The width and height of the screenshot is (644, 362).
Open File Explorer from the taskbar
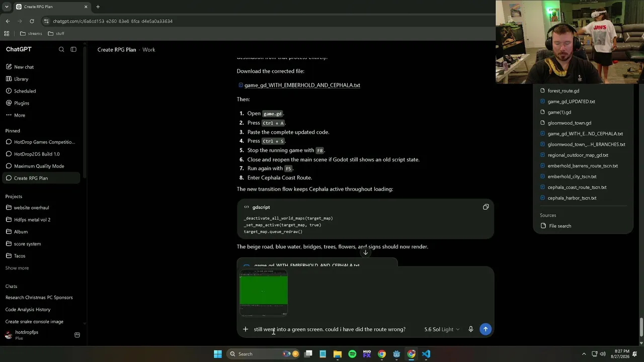pos(338,354)
